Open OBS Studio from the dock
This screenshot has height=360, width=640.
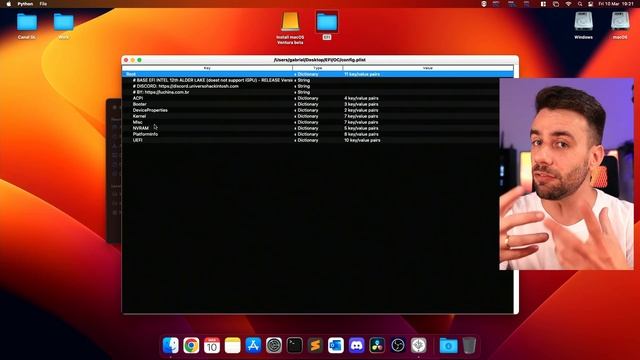click(x=398, y=345)
